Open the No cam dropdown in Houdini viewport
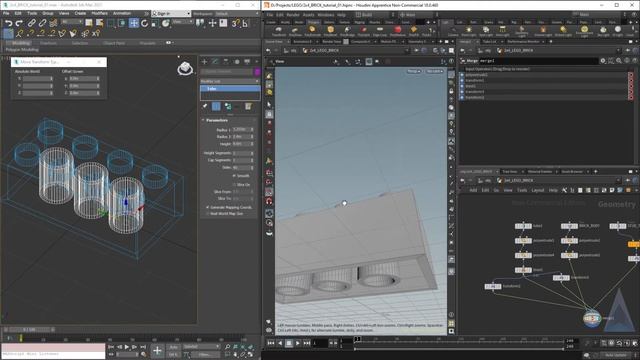 pyautogui.click(x=435, y=71)
